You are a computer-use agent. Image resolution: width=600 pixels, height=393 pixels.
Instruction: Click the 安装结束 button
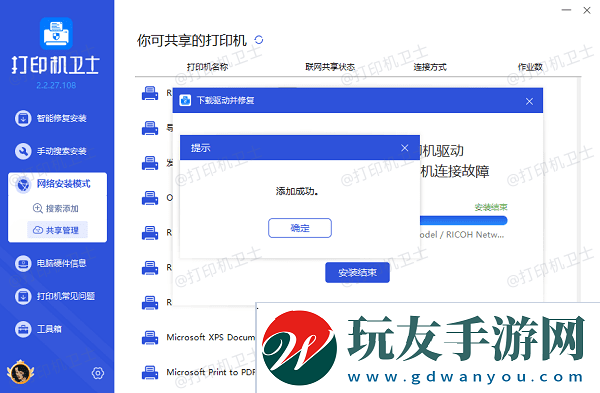[357, 272]
